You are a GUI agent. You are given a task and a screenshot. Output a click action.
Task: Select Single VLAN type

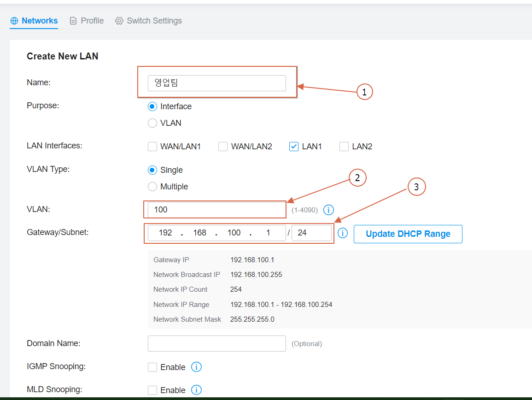click(x=152, y=170)
